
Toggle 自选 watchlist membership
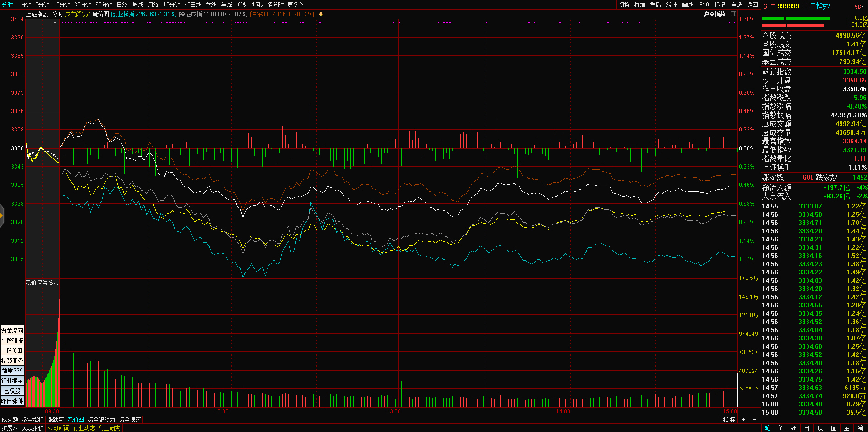tap(736, 5)
